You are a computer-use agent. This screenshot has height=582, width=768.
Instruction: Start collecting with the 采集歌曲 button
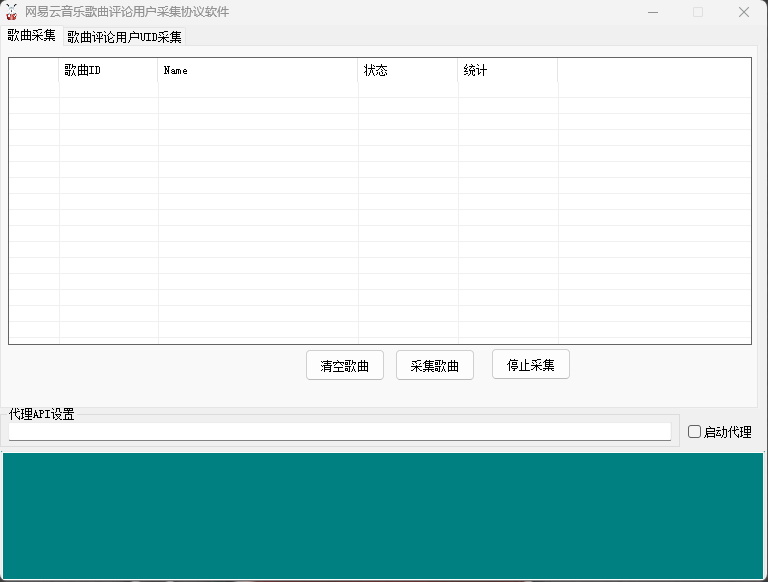point(435,366)
